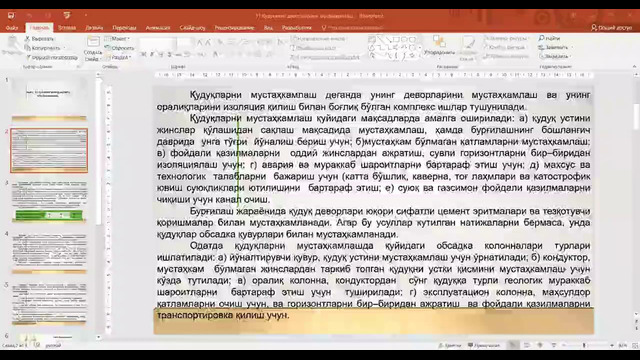
Task: Click the Format Painter brush command
Action: point(51,58)
